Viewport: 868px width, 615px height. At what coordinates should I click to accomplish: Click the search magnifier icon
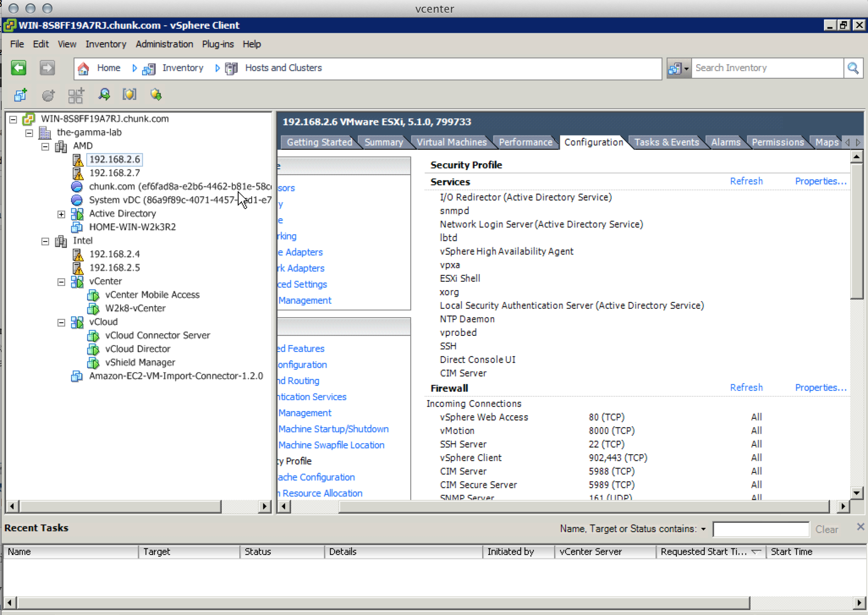pyautogui.click(x=853, y=68)
